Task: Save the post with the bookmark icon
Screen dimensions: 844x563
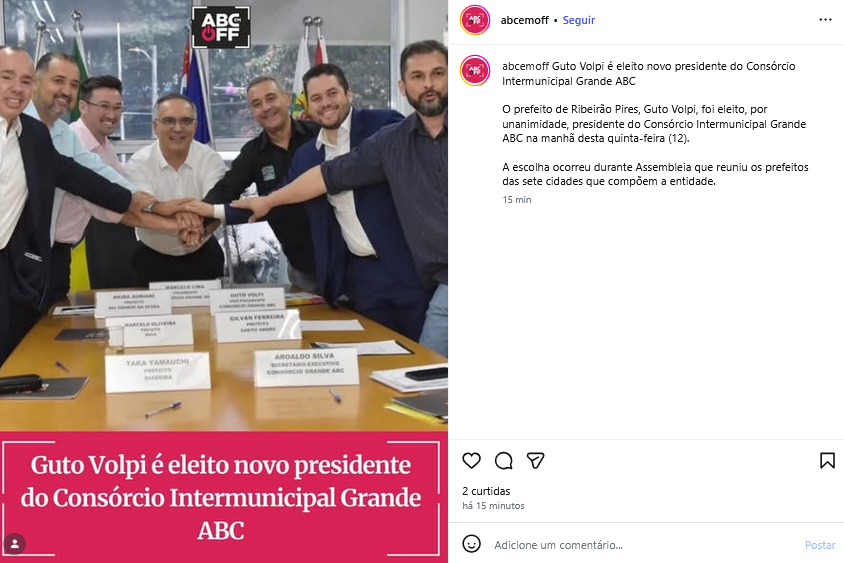Action: click(827, 461)
